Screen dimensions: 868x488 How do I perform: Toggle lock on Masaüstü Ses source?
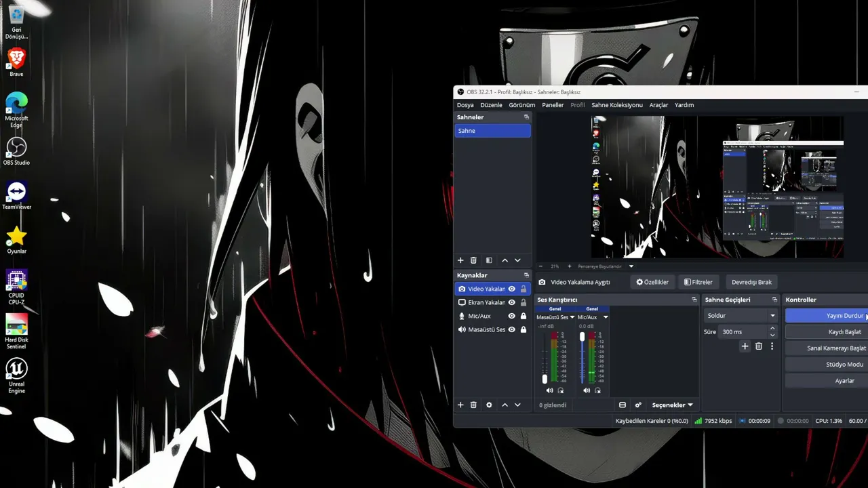pyautogui.click(x=523, y=329)
